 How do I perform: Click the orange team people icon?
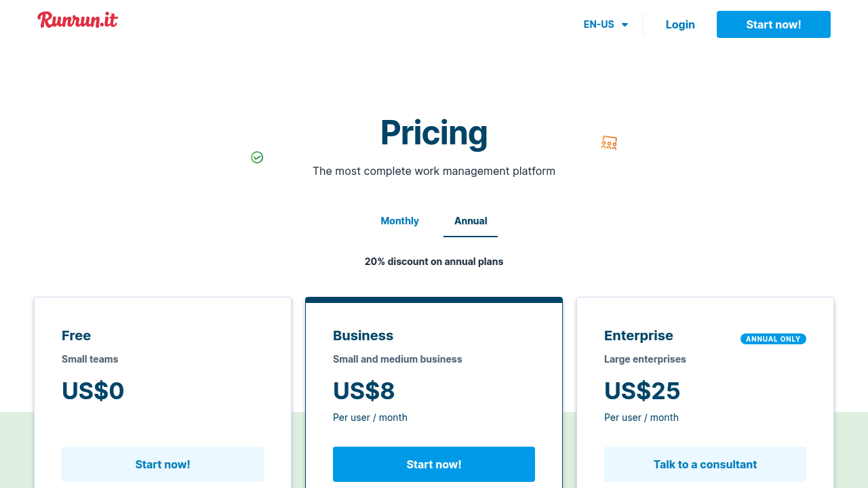click(x=609, y=142)
